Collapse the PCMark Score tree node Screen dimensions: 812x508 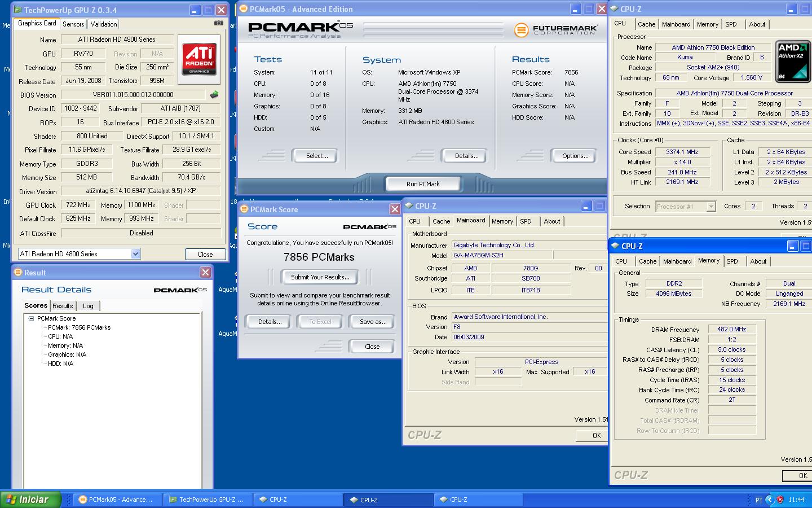pos(32,318)
